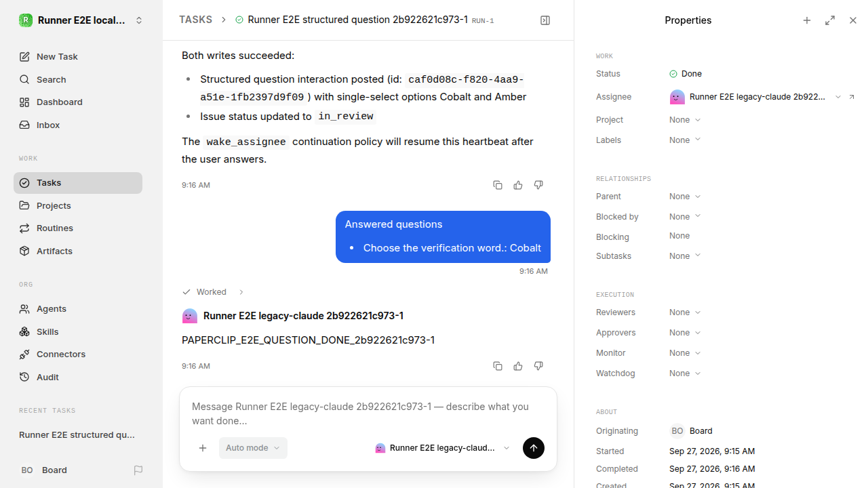Image resolution: width=868 pixels, height=488 pixels.
Task: Open the Project dropdown set to None
Action: point(685,120)
